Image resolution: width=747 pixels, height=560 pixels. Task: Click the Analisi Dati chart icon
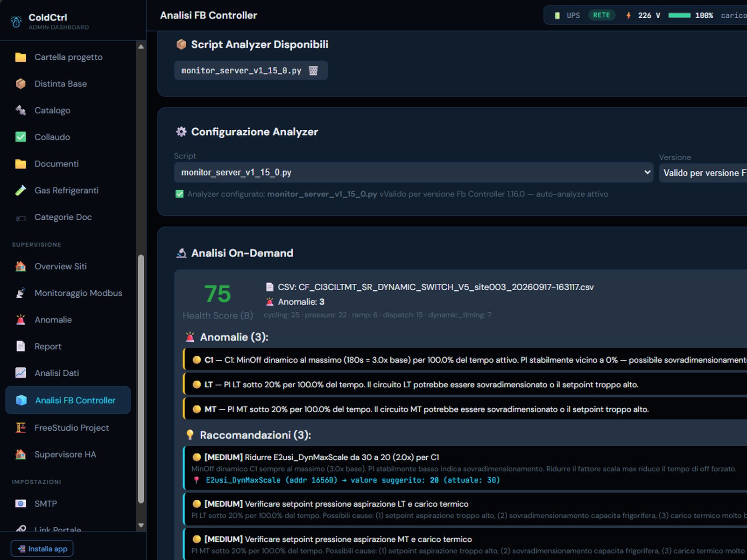tap(21, 373)
